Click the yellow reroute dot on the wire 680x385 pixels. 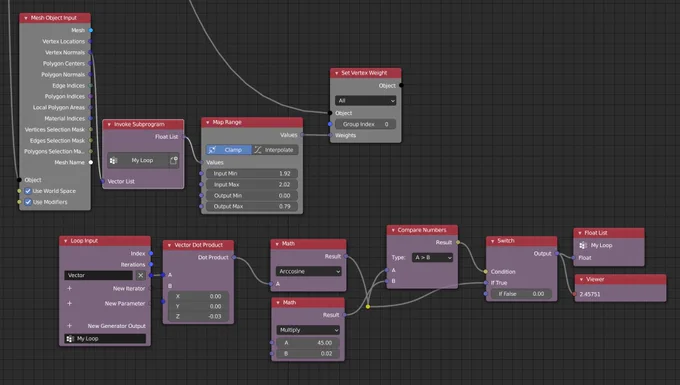[x=368, y=307]
